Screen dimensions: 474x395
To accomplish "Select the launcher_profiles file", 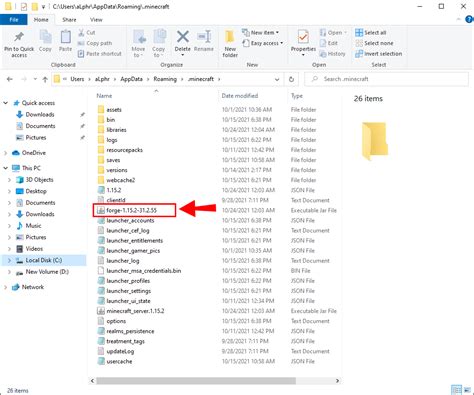I will (x=128, y=281).
